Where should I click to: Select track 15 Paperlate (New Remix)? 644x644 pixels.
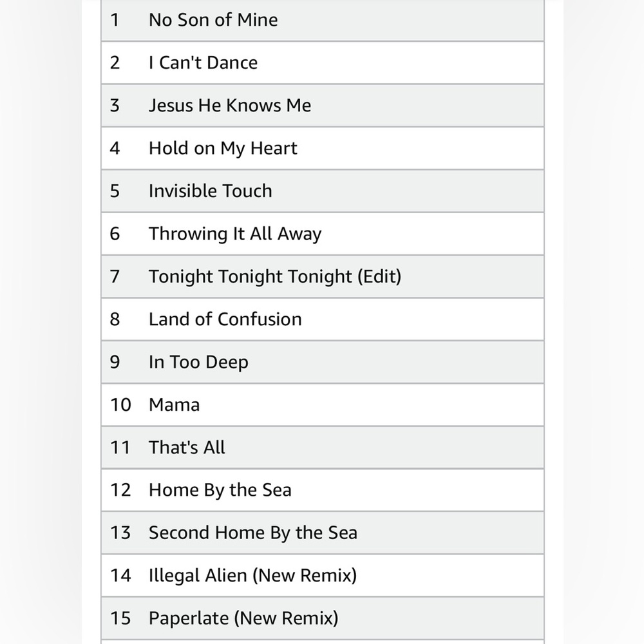tap(323, 618)
